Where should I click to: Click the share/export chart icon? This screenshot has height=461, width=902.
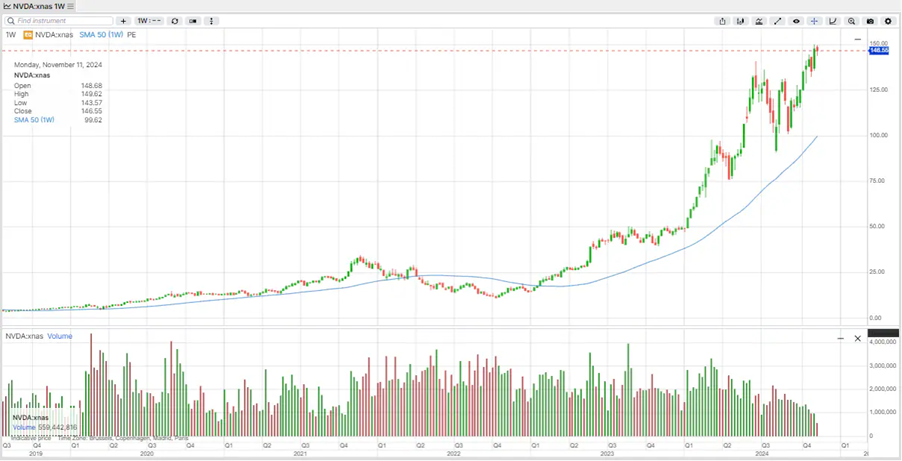coord(722,21)
